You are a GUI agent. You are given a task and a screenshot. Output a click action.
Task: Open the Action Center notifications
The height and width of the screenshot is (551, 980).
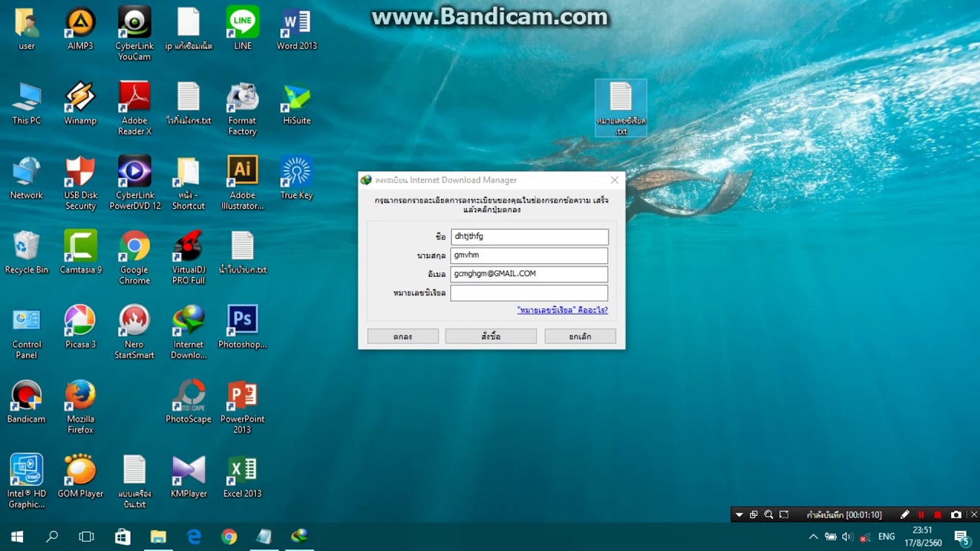[x=962, y=536]
